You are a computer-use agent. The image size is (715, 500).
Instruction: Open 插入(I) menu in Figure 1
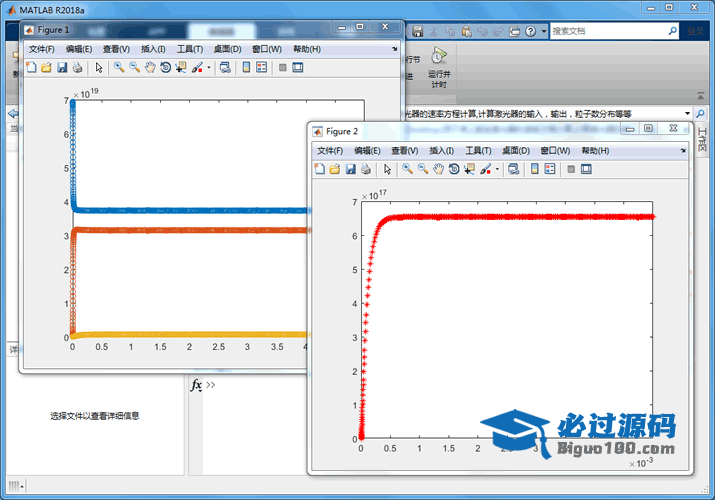[x=153, y=49]
